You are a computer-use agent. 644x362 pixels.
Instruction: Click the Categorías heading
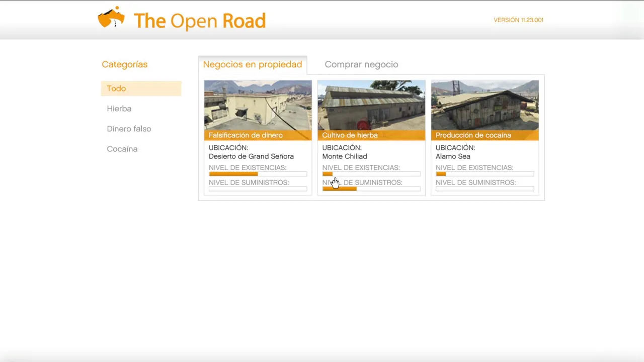pos(125,64)
